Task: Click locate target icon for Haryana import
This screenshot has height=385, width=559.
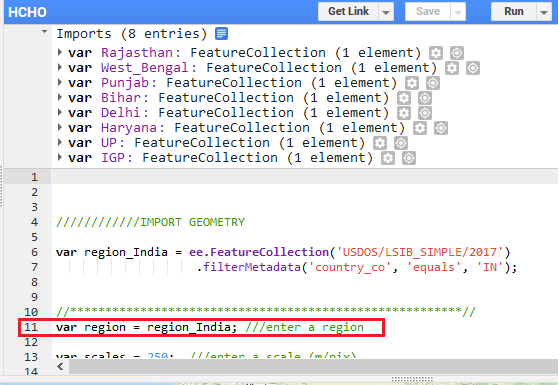Action: (441, 128)
